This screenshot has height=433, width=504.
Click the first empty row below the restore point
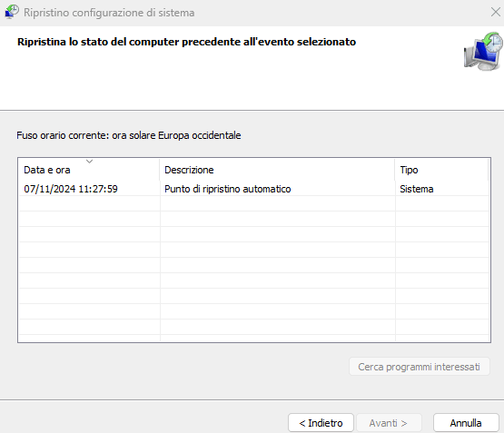(254, 203)
